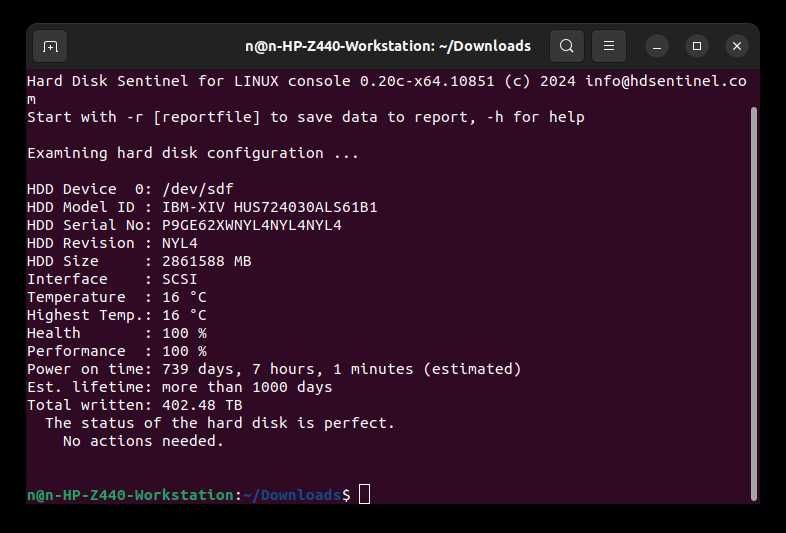Click the Est. lifetime more than 1000 days

pos(247,388)
